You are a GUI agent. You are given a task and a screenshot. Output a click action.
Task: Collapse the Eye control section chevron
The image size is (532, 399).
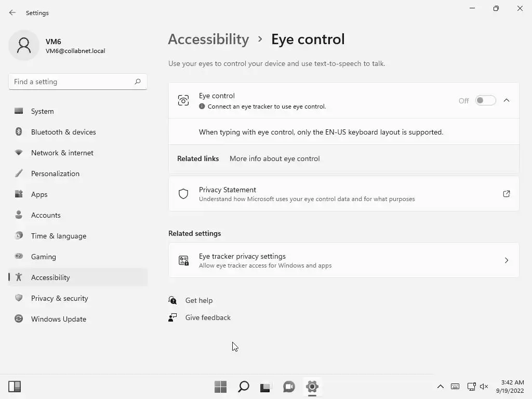[x=507, y=101]
